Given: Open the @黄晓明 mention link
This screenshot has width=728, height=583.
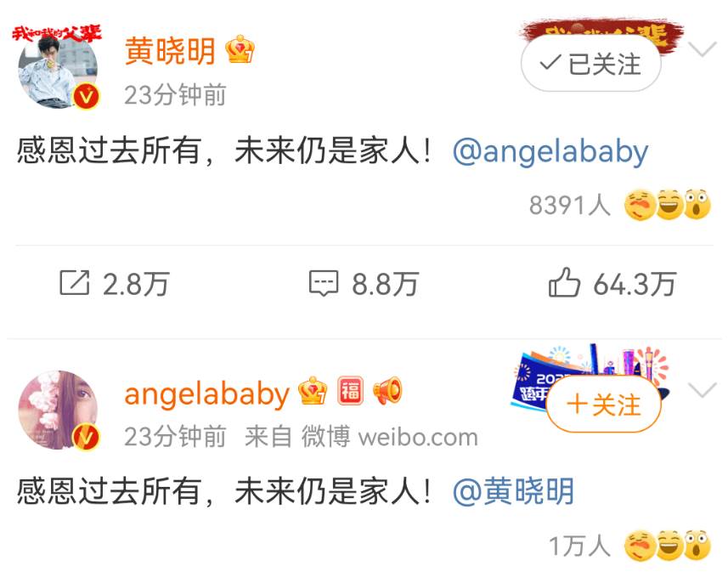Looking at the screenshot, I should tap(513, 491).
